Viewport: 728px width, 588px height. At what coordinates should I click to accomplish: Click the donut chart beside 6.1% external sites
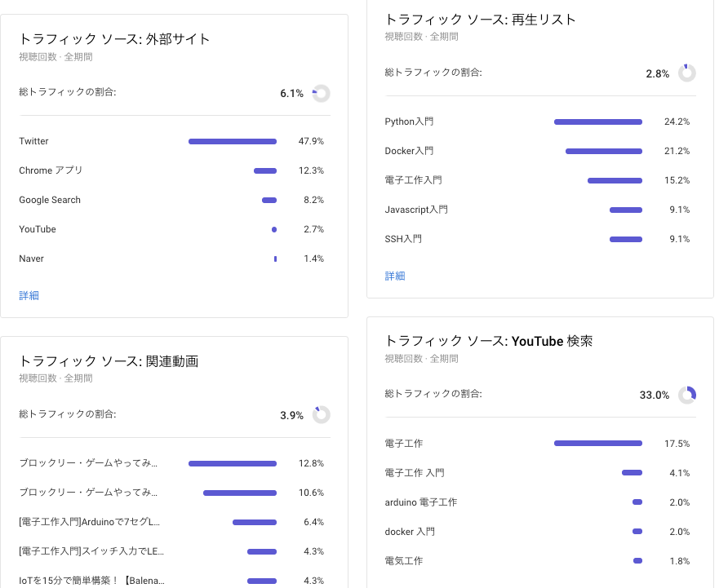point(321,94)
